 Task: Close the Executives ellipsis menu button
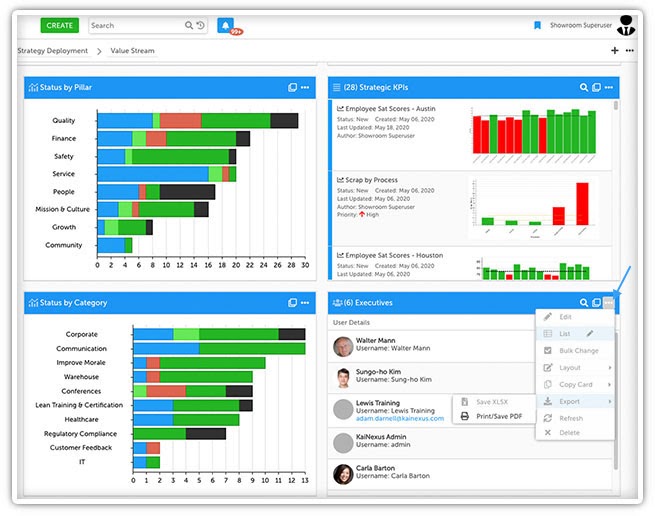click(609, 302)
